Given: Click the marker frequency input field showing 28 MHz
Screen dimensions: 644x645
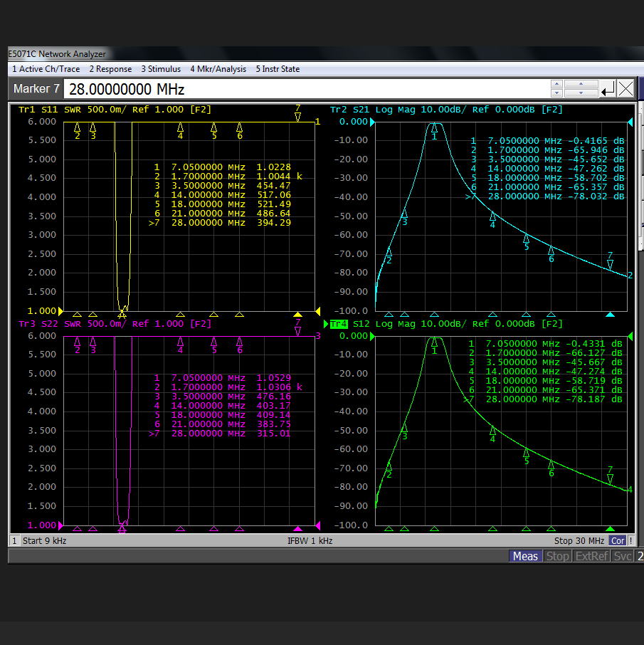Looking at the screenshot, I should [307, 89].
